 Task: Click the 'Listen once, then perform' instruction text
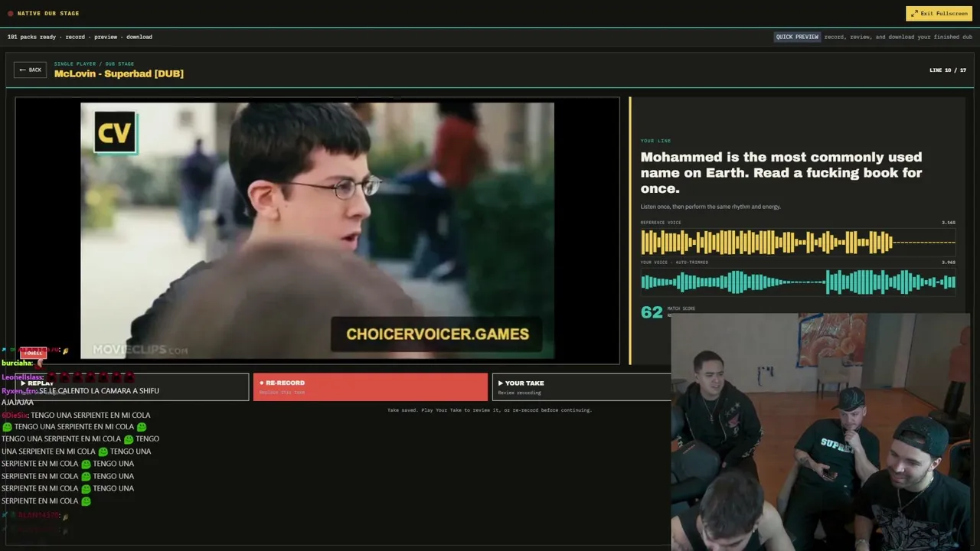(710, 207)
